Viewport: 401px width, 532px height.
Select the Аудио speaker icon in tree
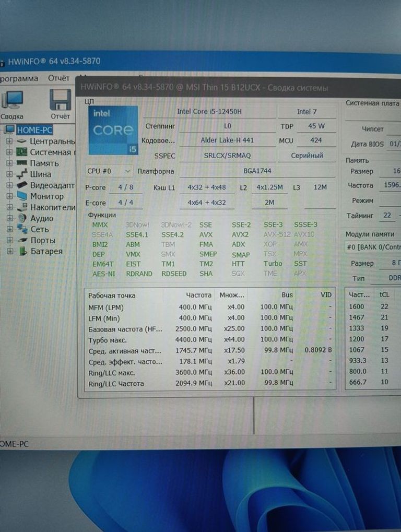[x=21, y=218]
